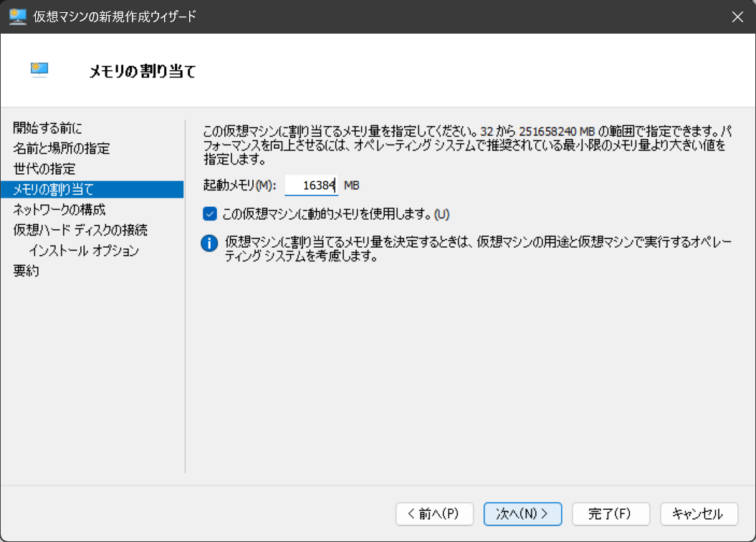Screen dimensions: 756x542
Task: Select 名前と場所の指定 in sidebar
Action: coord(62,149)
